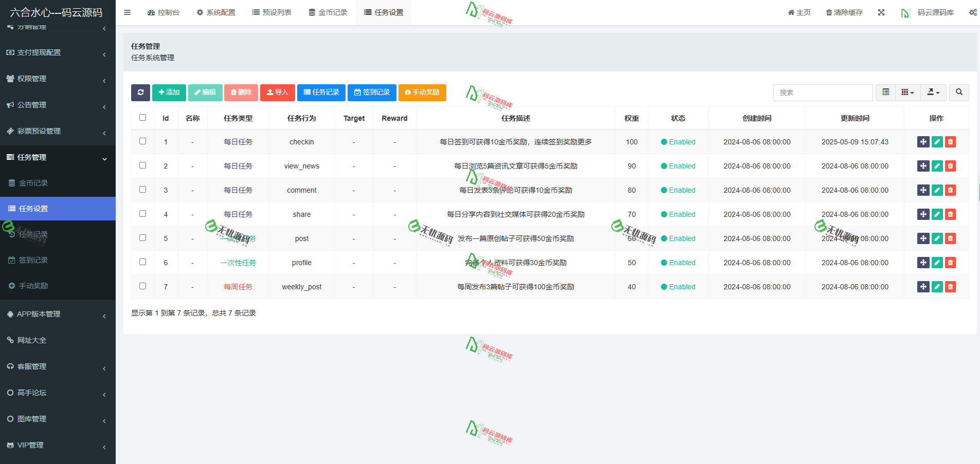Click the plus icon for the comment task row
The height and width of the screenshot is (464, 980).
pos(923,190)
